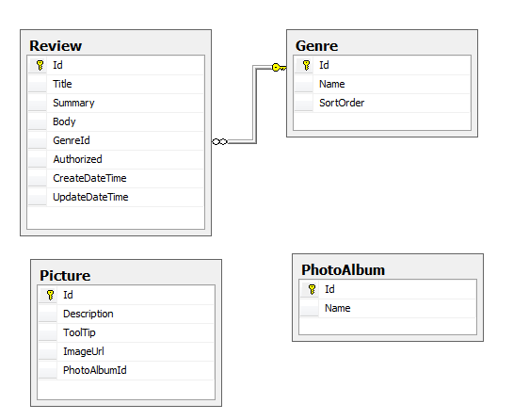Select the Review table title bar
Screen dimensions: 529x420
(x=116, y=45)
